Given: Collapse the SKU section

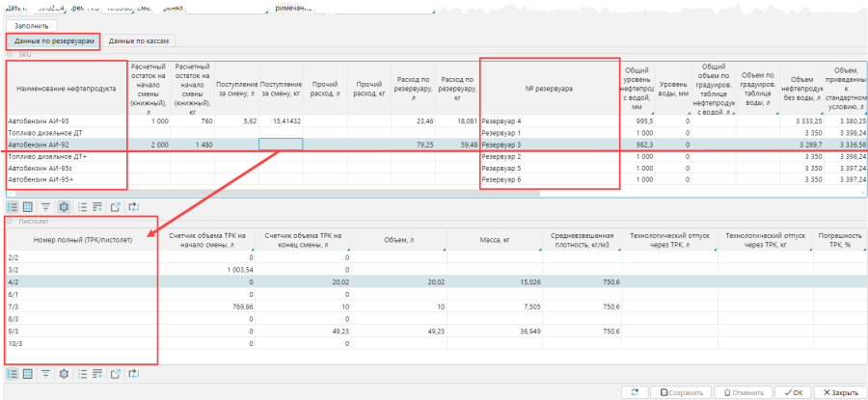Looking at the screenshot, I should [11, 56].
